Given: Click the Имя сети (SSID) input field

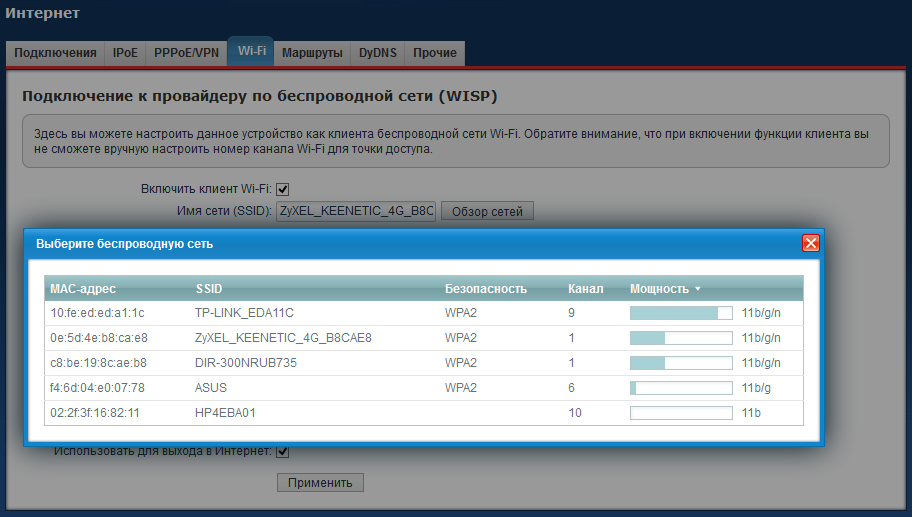Looking at the screenshot, I should click(356, 211).
